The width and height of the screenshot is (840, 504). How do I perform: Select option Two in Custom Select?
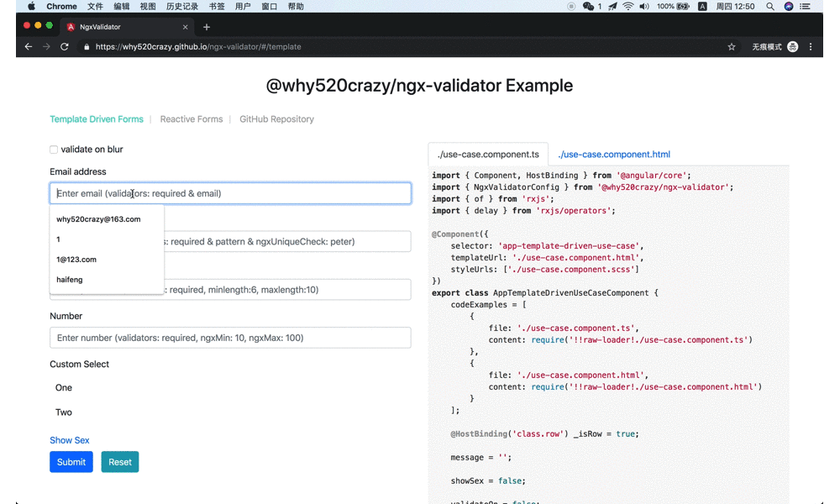click(64, 412)
